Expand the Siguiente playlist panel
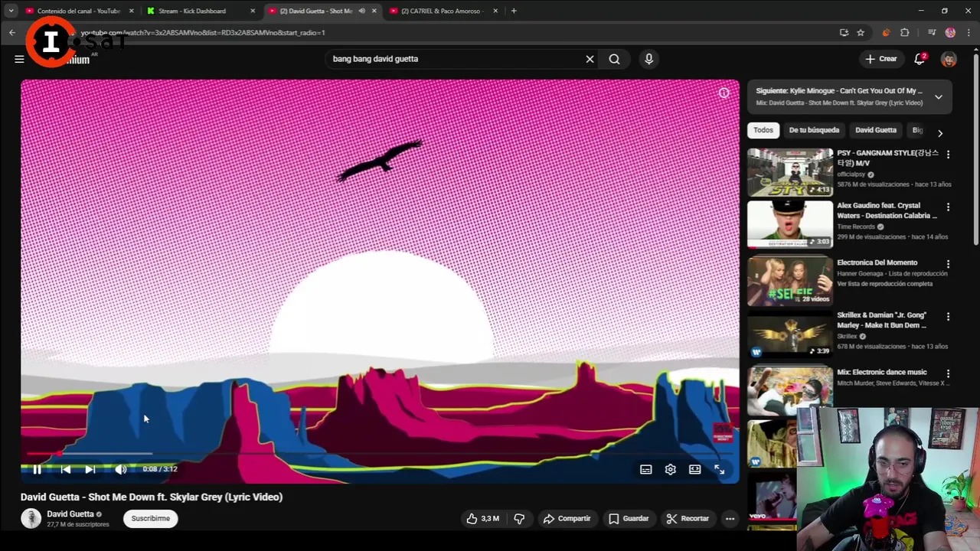 tap(939, 96)
